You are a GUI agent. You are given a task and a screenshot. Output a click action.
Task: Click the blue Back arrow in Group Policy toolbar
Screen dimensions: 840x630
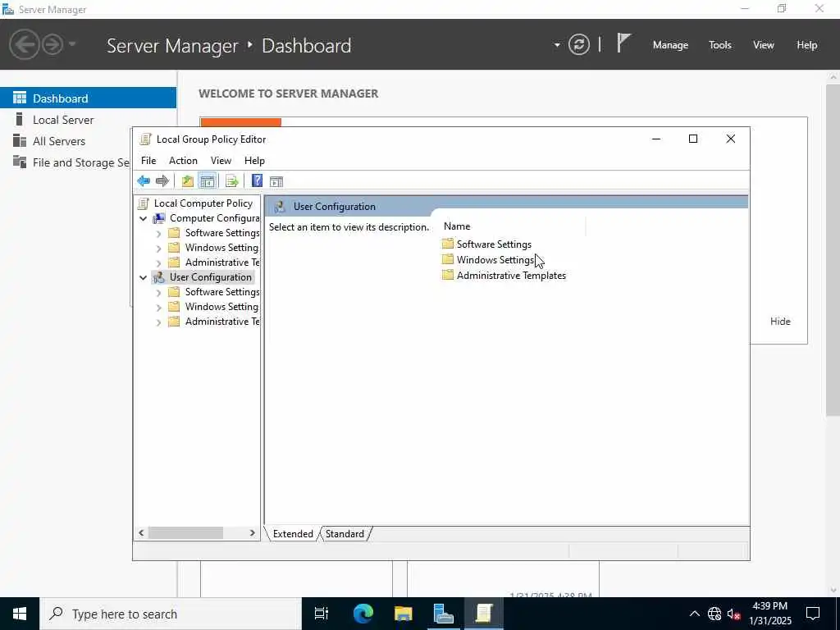[144, 181]
